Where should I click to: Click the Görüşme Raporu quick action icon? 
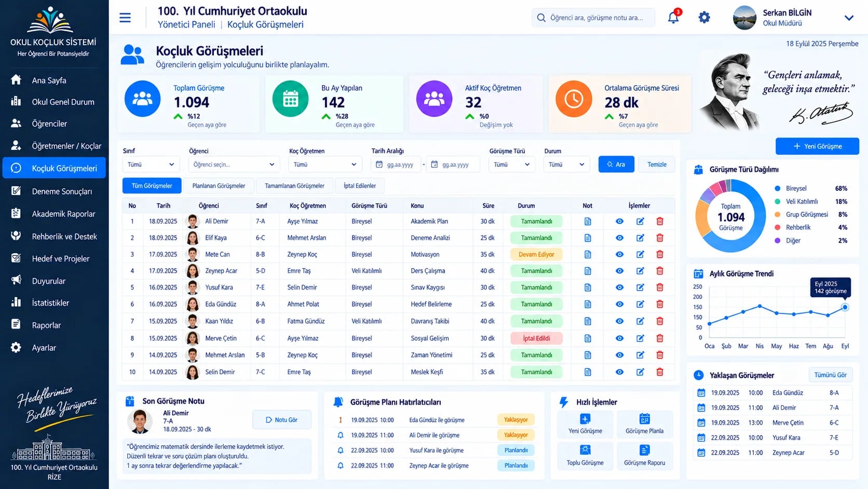tap(644, 450)
